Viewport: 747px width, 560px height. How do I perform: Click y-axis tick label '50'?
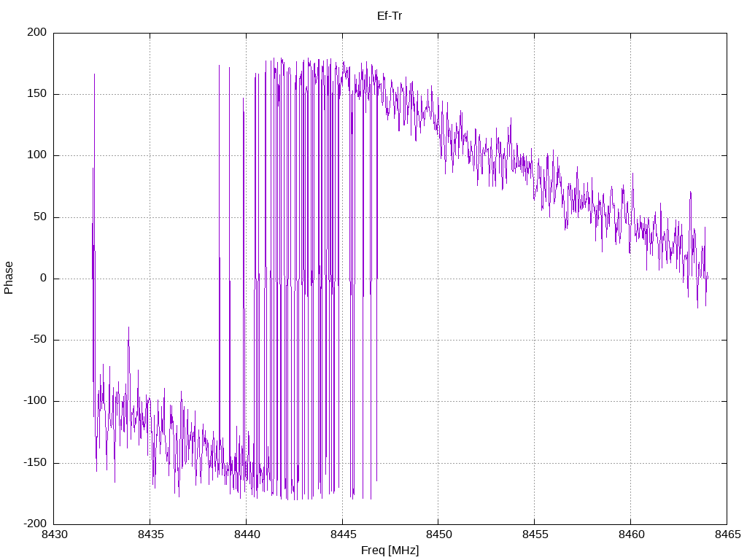(40, 217)
